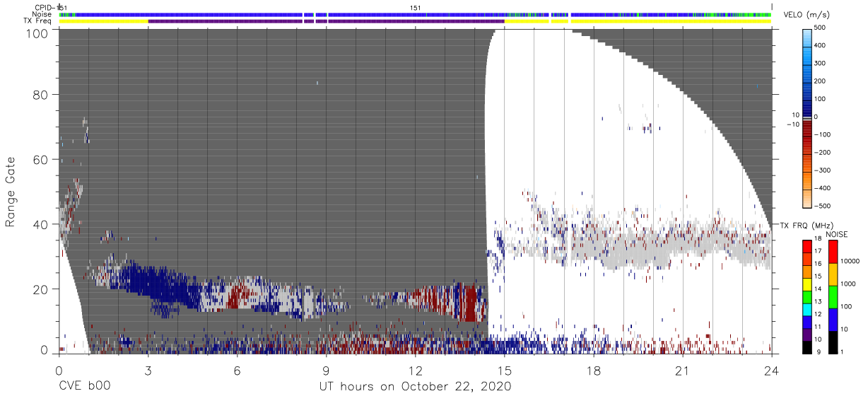Click the 'UT hours on October 22, 2020' axis title

pyautogui.click(x=415, y=387)
